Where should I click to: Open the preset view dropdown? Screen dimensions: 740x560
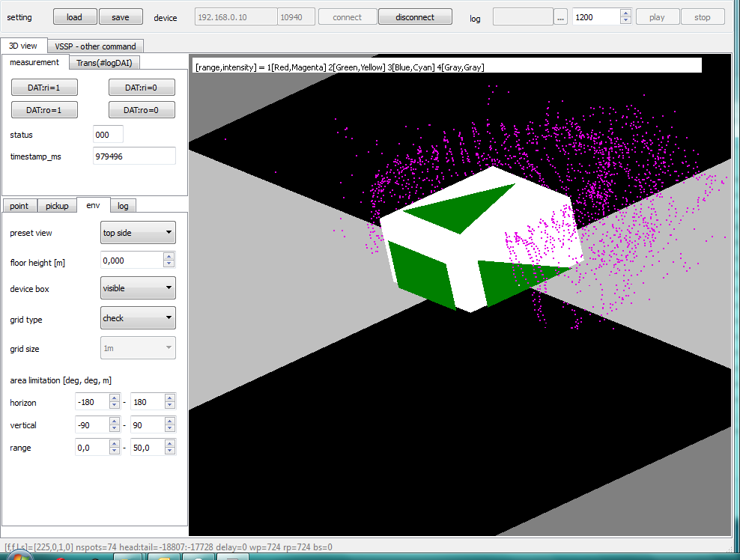(138, 233)
